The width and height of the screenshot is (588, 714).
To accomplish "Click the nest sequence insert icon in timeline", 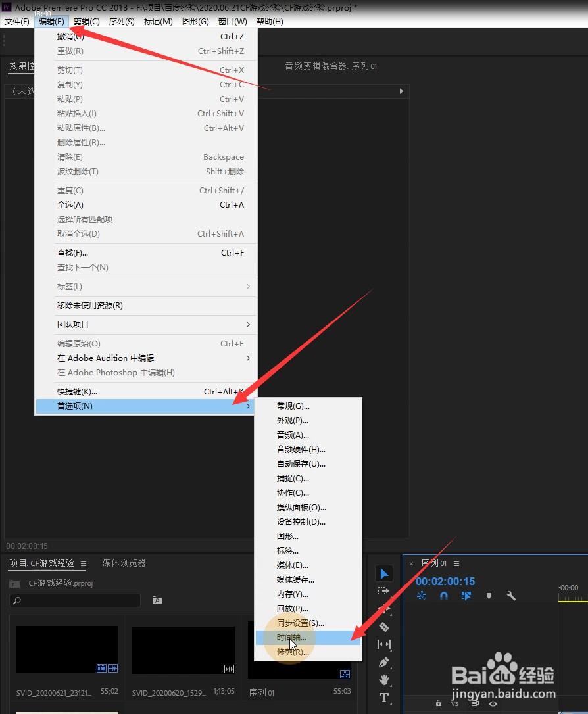I will coord(422,596).
